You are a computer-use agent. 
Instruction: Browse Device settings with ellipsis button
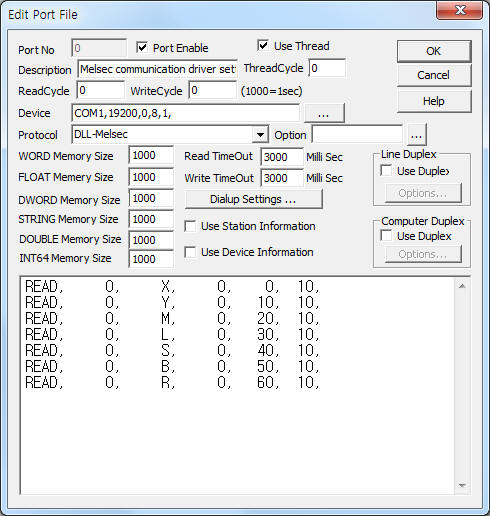pos(324,113)
